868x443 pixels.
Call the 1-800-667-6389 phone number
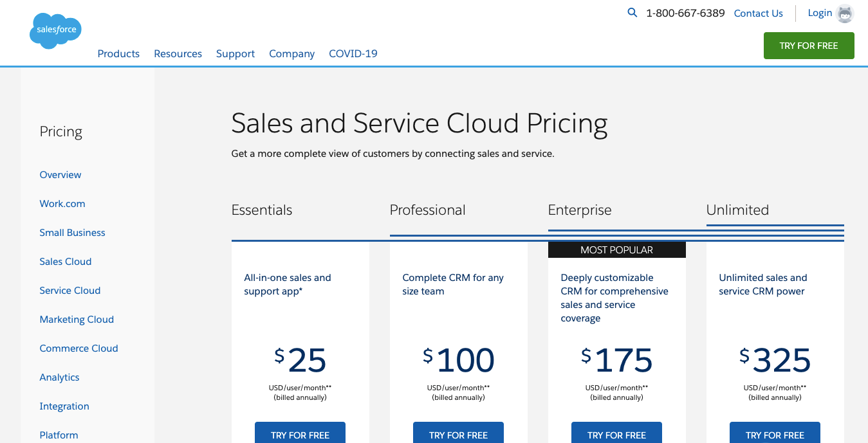[x=685, y=14]
